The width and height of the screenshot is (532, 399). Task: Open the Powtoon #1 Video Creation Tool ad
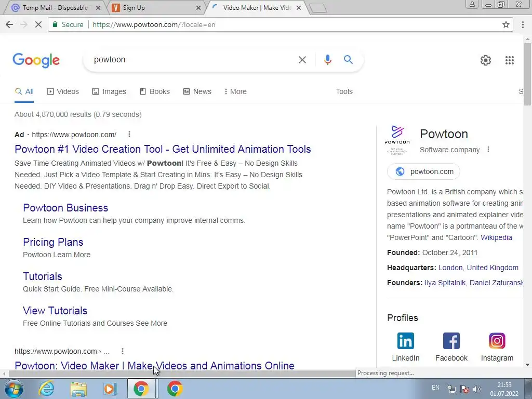(163, 149)
